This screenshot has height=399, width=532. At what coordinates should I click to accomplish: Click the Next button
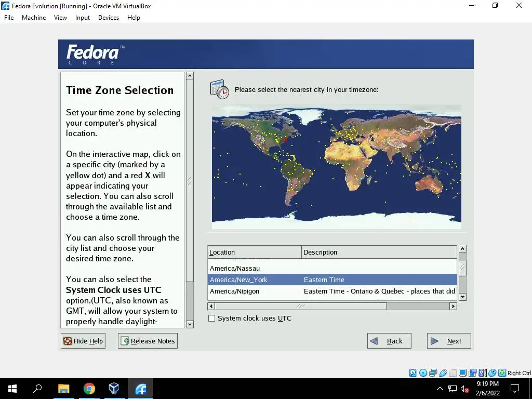tap(449, 341)
